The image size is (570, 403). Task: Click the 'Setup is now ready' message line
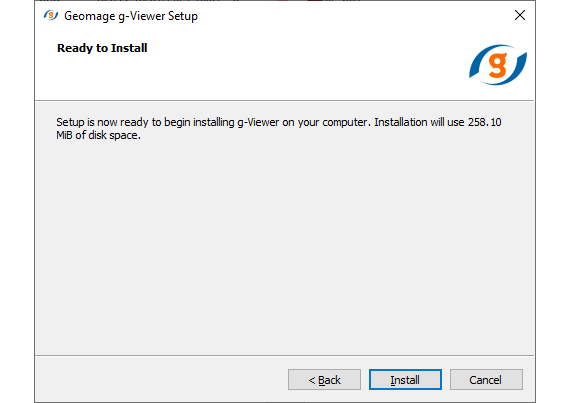click(279, 122)
